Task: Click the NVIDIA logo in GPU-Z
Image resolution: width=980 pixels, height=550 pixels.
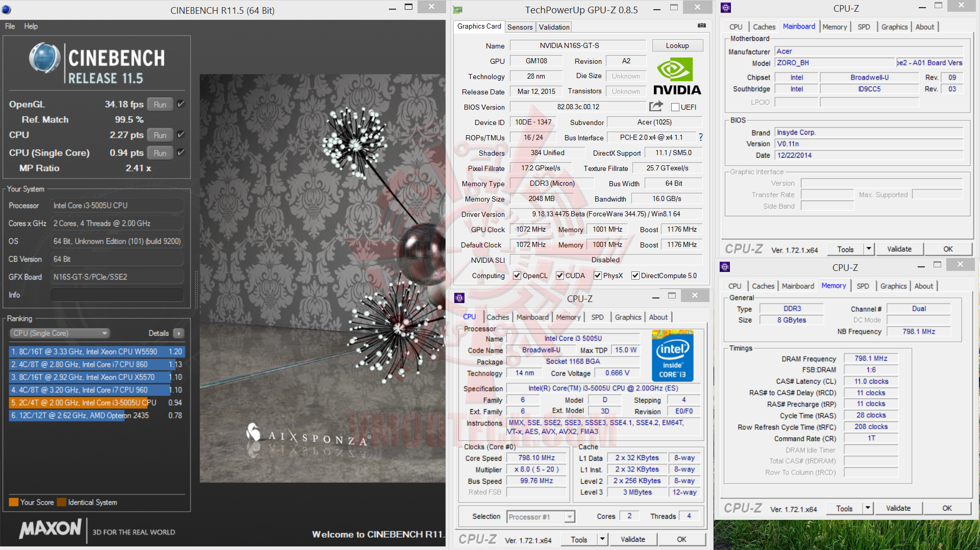Action: pos(677,76)
